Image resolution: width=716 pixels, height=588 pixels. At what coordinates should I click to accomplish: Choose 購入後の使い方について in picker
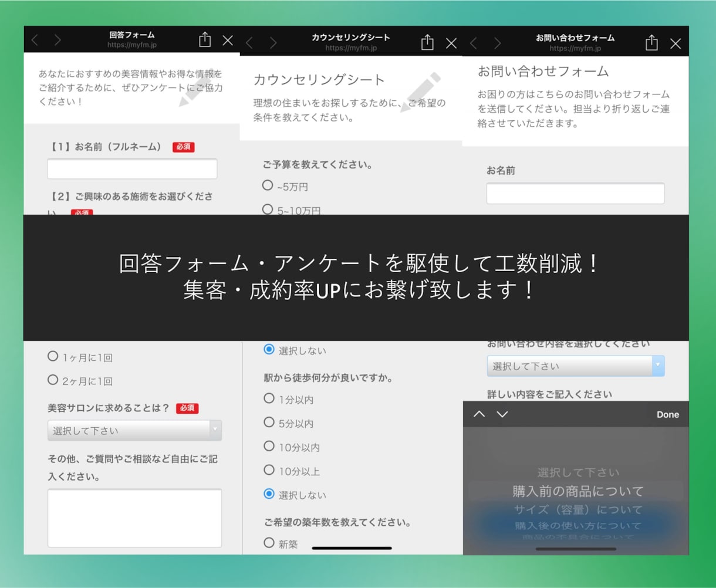[x=578, y=526]
